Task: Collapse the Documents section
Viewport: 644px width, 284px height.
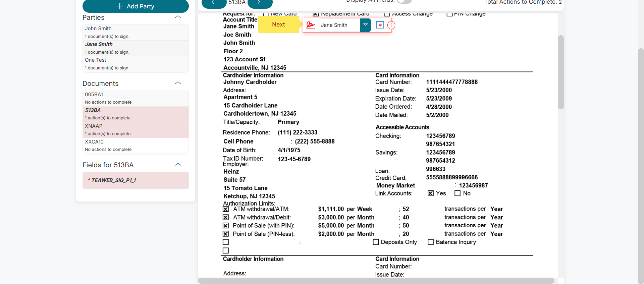Action: (x=178, y=83)
